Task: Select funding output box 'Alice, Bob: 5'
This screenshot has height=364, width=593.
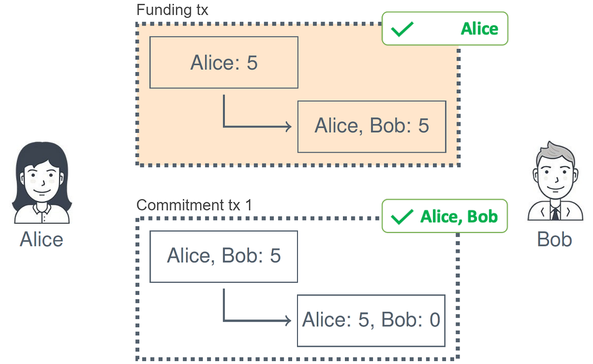Action: pyautogui.click(x=372, y=126)
